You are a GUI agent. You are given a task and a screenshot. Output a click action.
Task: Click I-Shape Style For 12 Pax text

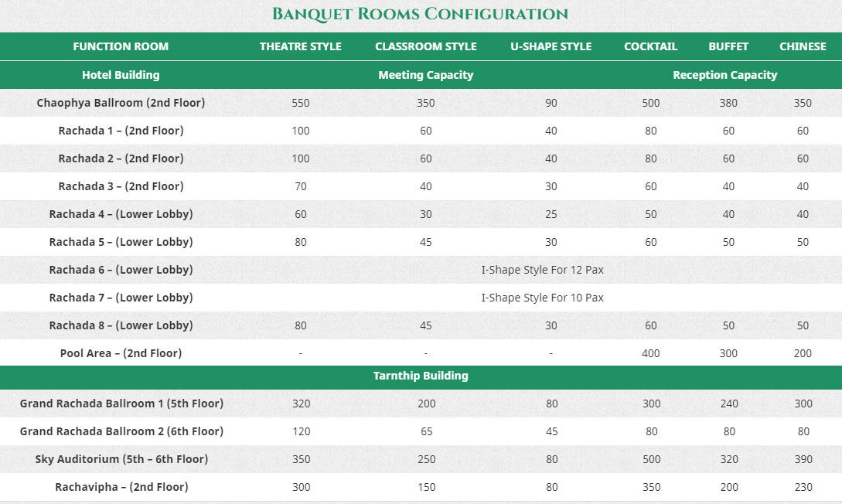pyautogui.click(x=542, y=270)
